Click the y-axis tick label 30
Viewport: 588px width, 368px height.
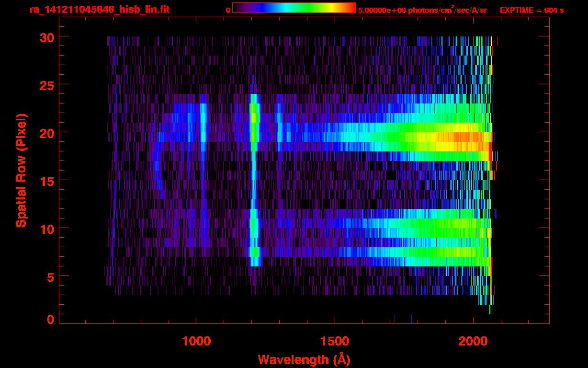(46, 37)
